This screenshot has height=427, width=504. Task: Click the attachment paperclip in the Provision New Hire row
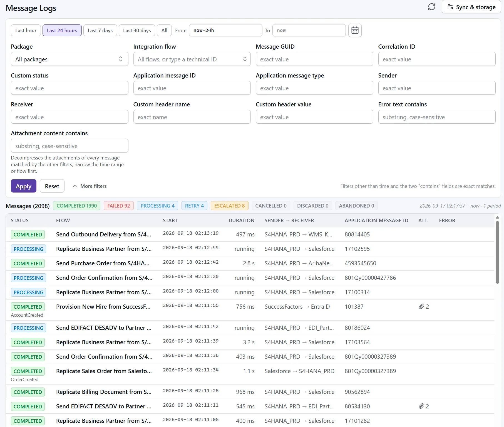coord(421,306)
